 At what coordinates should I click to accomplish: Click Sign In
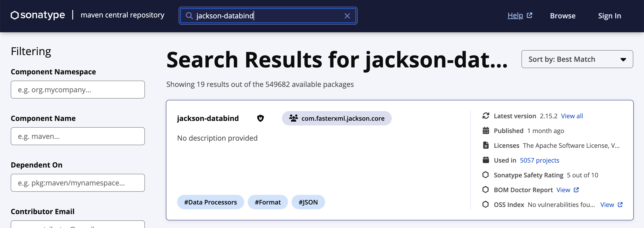[609, 16]
